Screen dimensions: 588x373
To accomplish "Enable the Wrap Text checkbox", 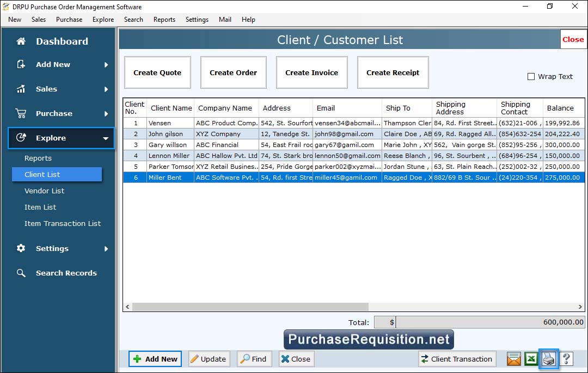I will tap(531, 77).
